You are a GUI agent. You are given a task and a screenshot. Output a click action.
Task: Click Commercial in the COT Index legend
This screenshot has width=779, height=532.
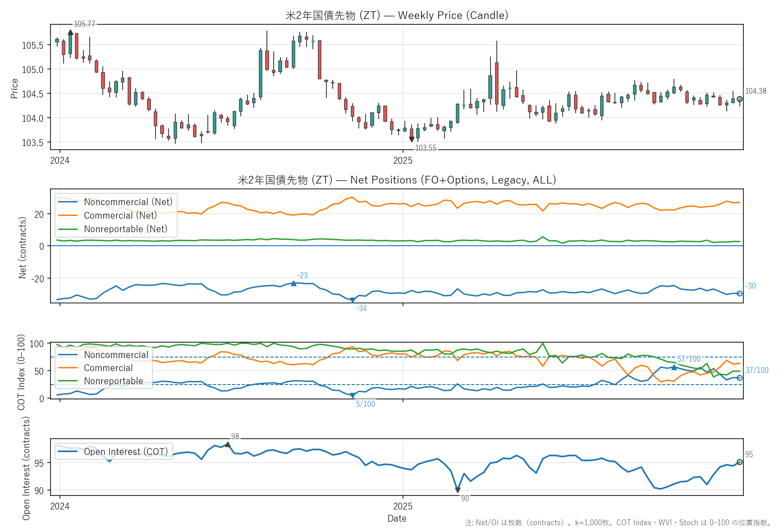coord(108,368)
